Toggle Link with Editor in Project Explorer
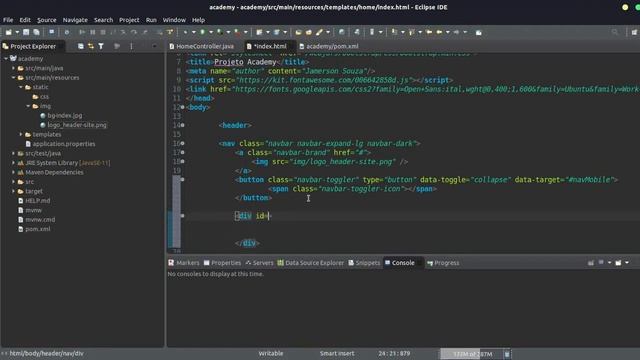 point(91,46)
